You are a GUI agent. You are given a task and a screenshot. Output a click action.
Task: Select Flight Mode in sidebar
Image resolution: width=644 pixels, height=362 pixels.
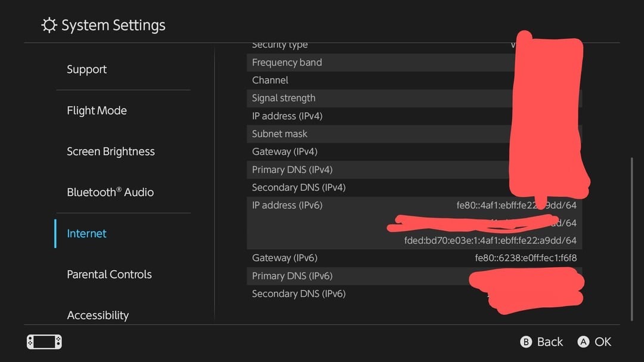pyautogui.click(x=97, y=110)
